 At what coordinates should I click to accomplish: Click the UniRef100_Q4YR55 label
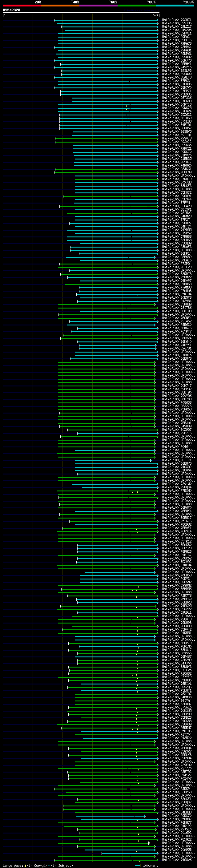coord(176,230)
